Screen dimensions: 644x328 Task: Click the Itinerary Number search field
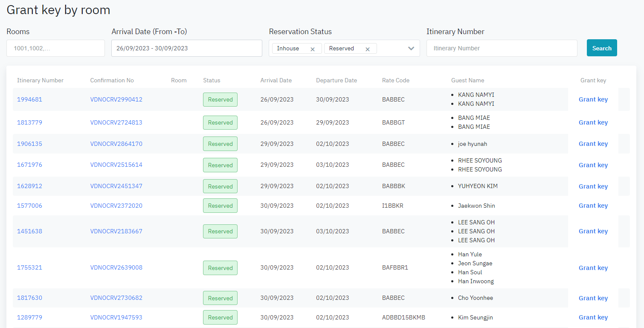coord(502,48)
